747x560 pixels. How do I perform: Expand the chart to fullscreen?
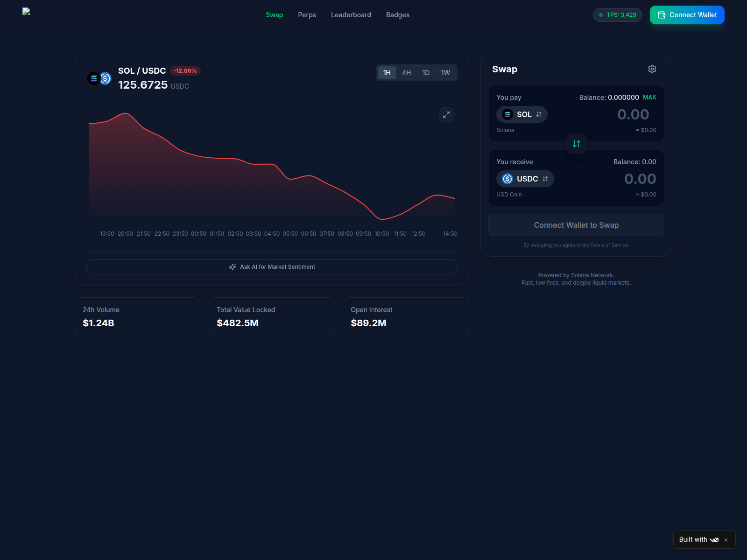[446, 115]
